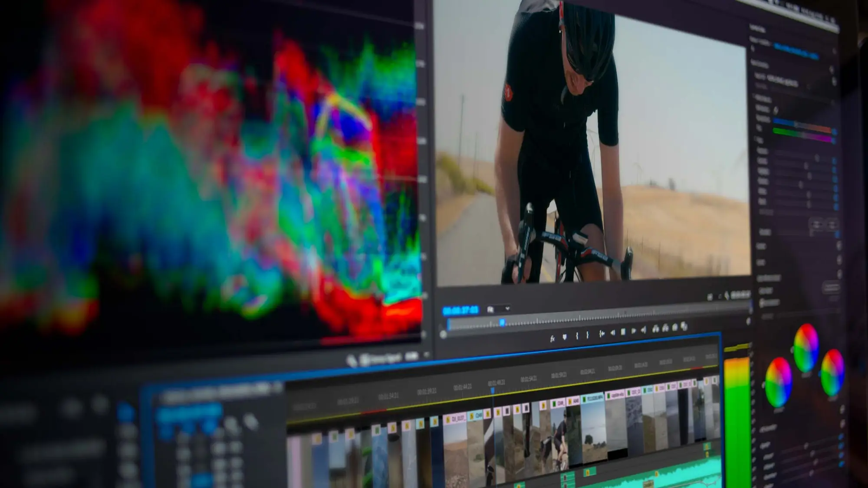Click the Extract button
The height and width of the screenshot is (488, 868).
(665, 328)
